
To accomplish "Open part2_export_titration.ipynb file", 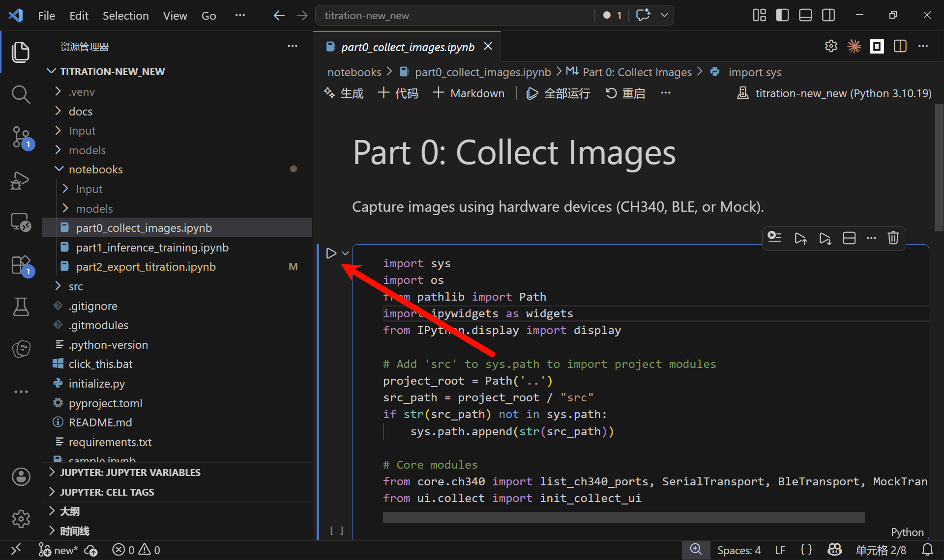I will [177, 267].
